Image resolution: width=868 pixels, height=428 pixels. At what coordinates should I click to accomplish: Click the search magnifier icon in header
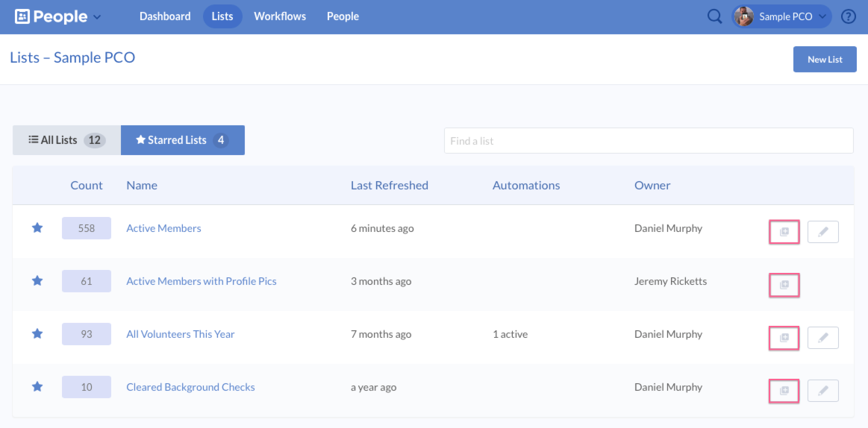tap(714, 16)
